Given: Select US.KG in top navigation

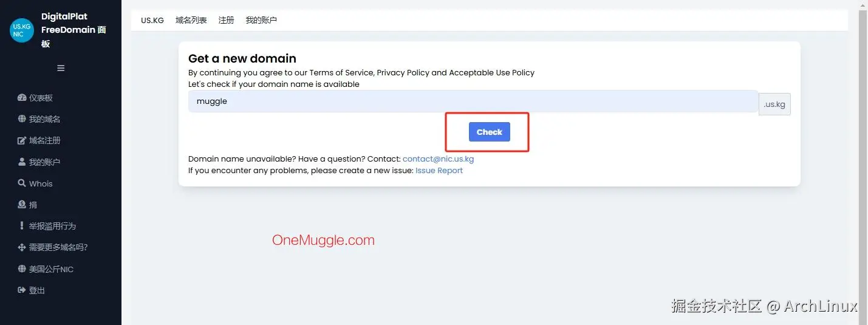Looking at the screenshot, I should 152,20.
